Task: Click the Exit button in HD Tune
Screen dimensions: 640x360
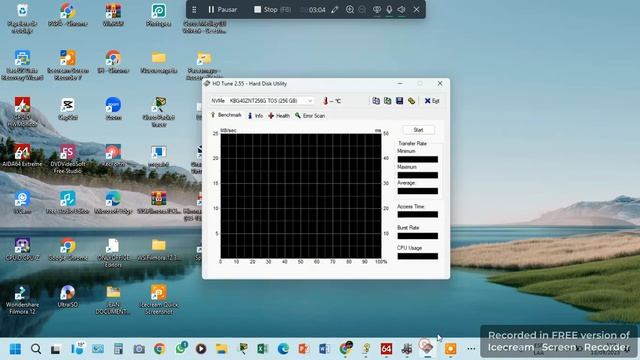Action: (x=432, y=101)
